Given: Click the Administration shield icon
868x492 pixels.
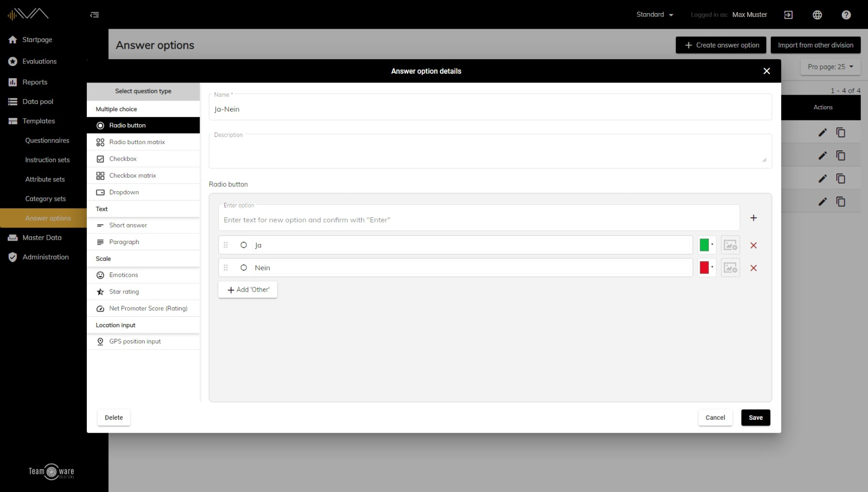Looking at the screenshot, I should 13,257.
